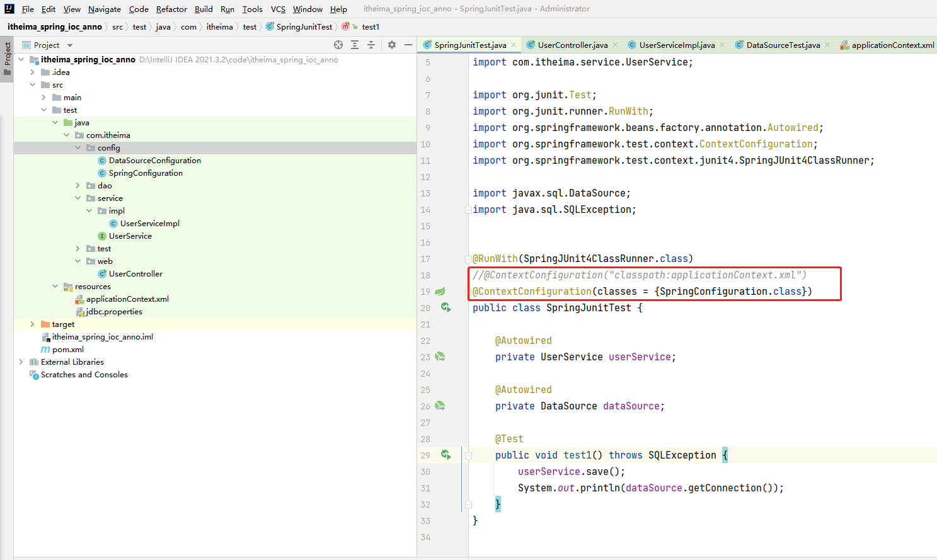Viewport: 937px width, 560px height.
Task: Close the SpringJunitTest.java tab
Action: point(514,45)
